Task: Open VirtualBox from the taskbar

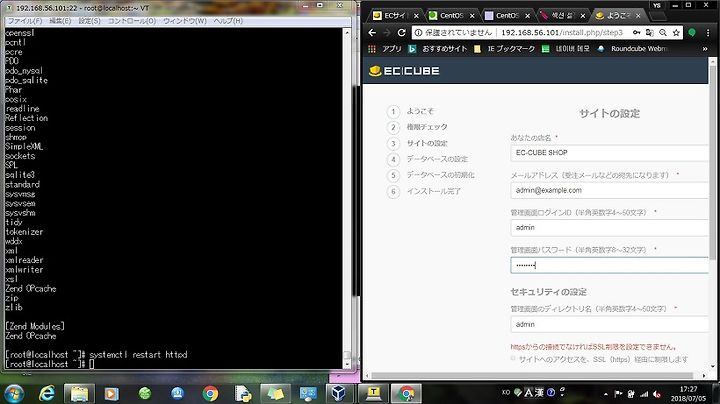Action: pos(338,393)
